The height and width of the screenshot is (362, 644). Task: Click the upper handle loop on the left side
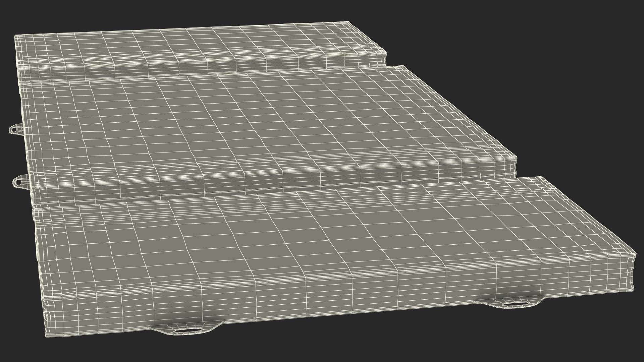(x=17, y=129)
